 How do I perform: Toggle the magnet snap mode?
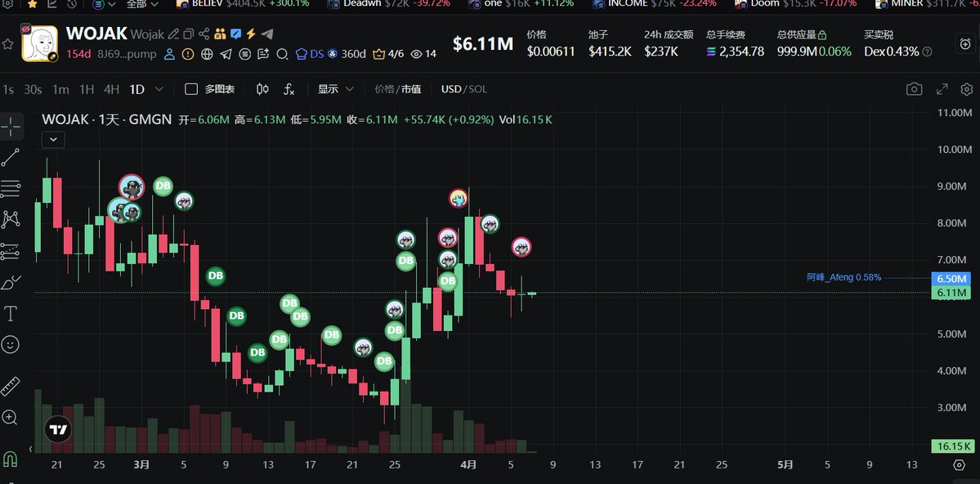(x=11, y=459)
